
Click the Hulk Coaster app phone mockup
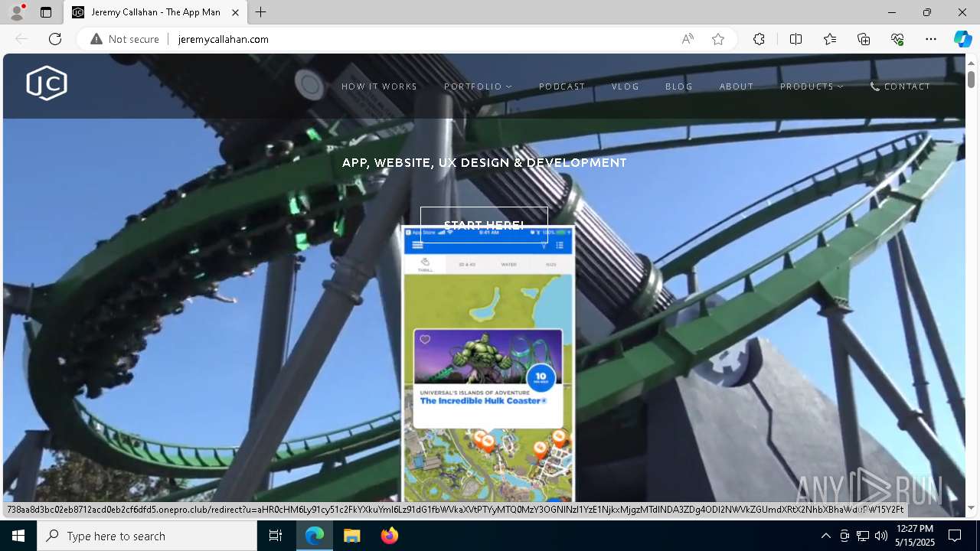[488, 363]
